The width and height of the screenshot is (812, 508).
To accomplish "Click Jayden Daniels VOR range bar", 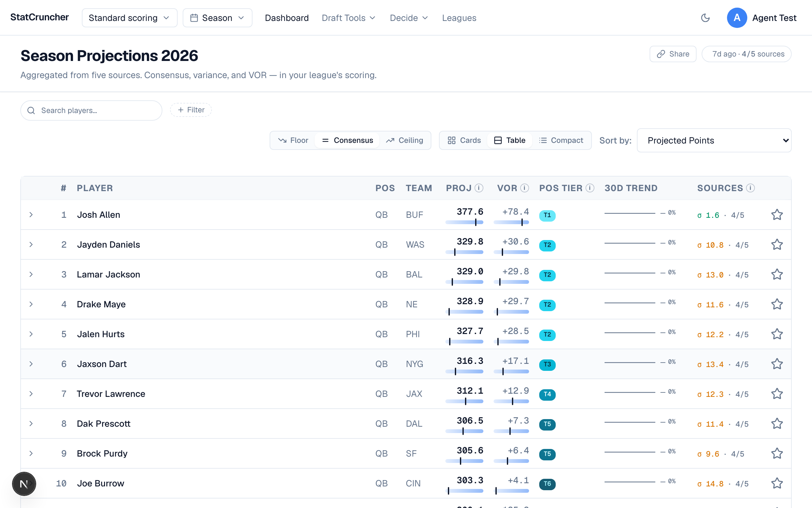I will pos(511,252).
